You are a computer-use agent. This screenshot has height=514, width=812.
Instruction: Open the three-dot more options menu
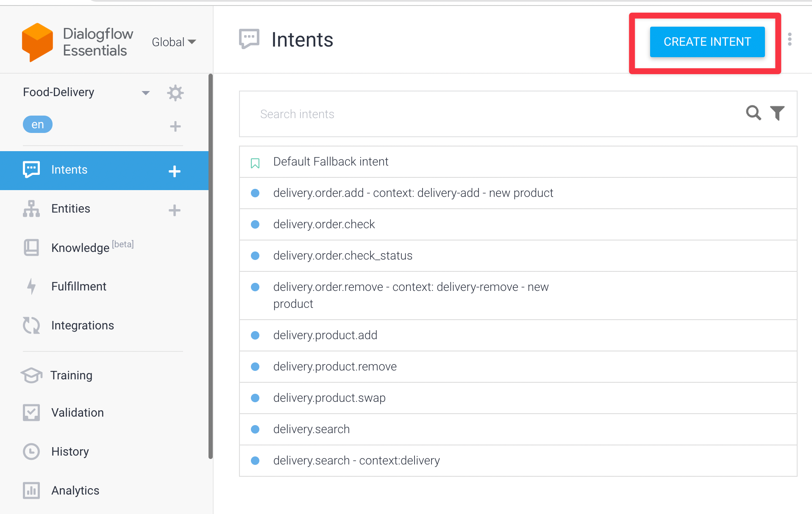pyautogui.click(x=790, y=39)
